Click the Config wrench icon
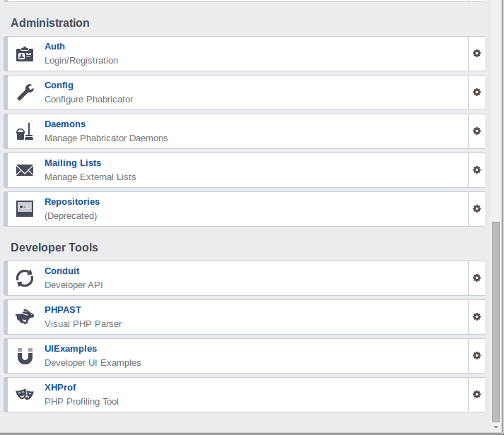The height and width of the screenshot is (435, 504). pyautogui.click(x=25, y=93)
